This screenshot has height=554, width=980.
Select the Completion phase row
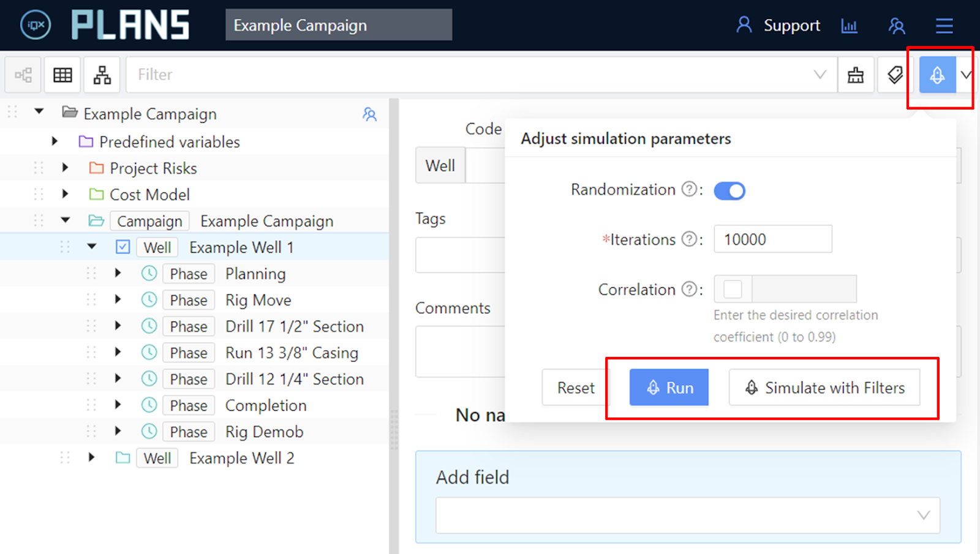194,405
